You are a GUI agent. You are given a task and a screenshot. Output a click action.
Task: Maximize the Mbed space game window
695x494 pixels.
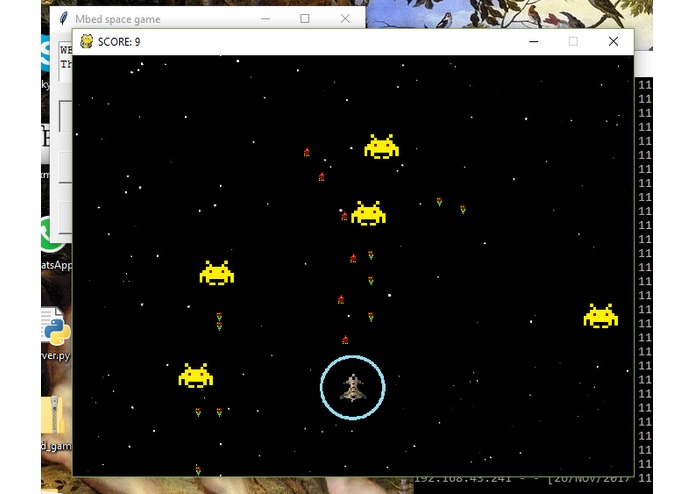pyautogui.click(x=305, y=19)
